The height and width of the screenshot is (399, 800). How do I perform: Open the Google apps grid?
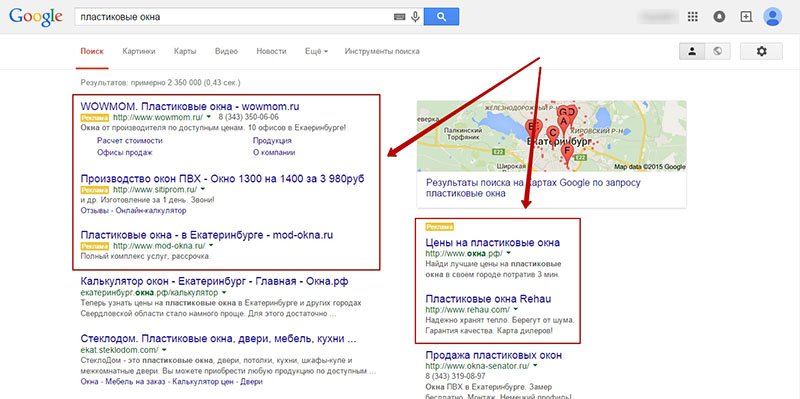point(692,17)
